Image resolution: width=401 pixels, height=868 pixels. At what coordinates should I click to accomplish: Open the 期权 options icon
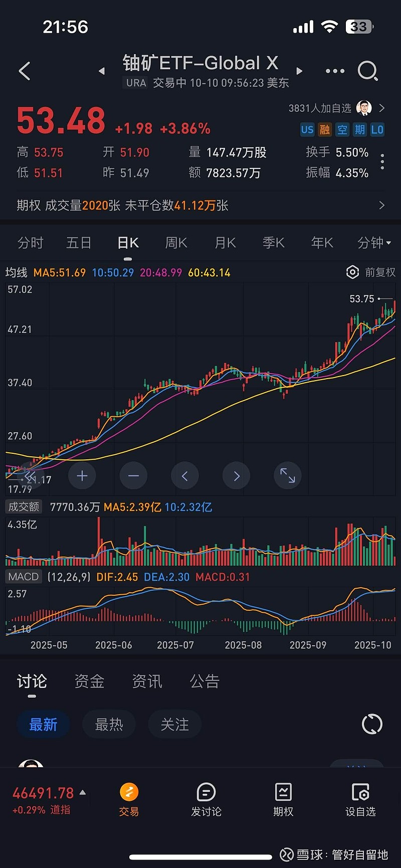pos(283,799)
